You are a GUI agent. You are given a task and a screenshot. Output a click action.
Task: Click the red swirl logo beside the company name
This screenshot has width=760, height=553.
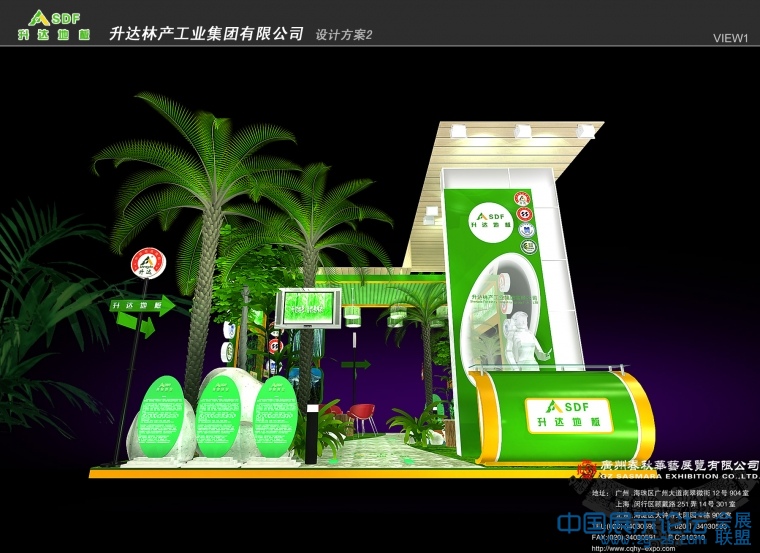point(587,469)
